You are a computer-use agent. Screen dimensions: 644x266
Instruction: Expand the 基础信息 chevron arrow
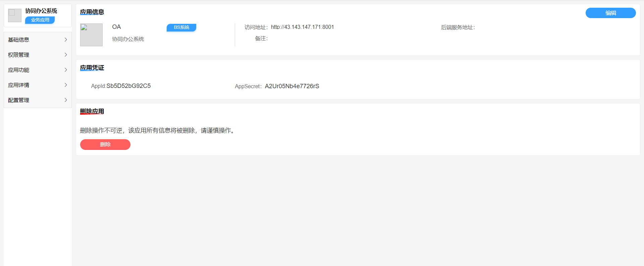point(66,40)
